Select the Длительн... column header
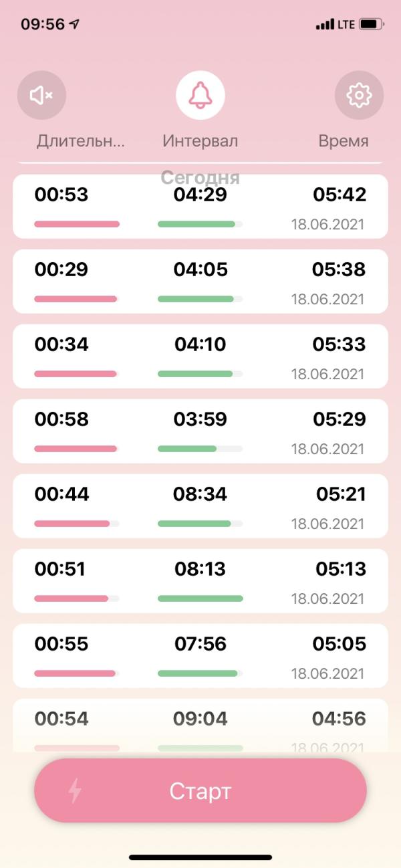 (x=81, y=141)
